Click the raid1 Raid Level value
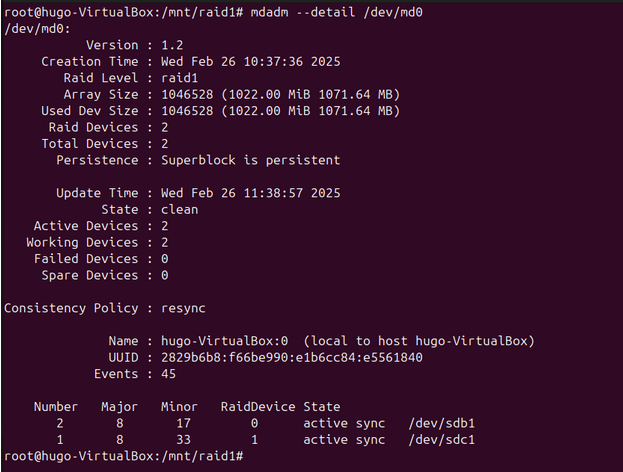This screenshot has width=623, height=472. (x=179, y=78)
